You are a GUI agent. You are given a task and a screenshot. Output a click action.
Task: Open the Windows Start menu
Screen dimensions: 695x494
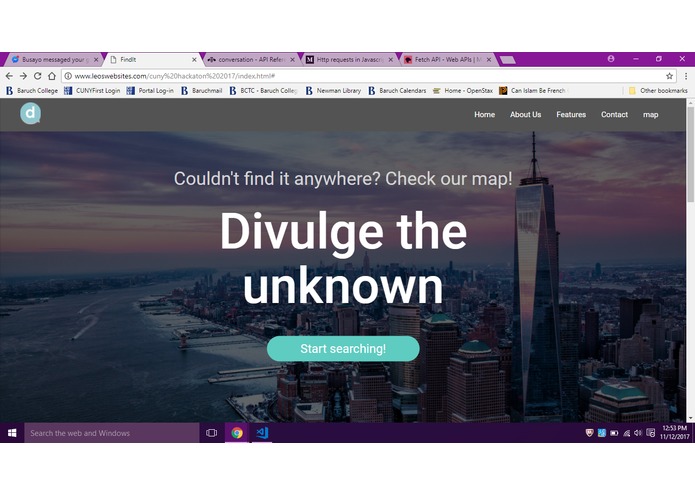12,433
